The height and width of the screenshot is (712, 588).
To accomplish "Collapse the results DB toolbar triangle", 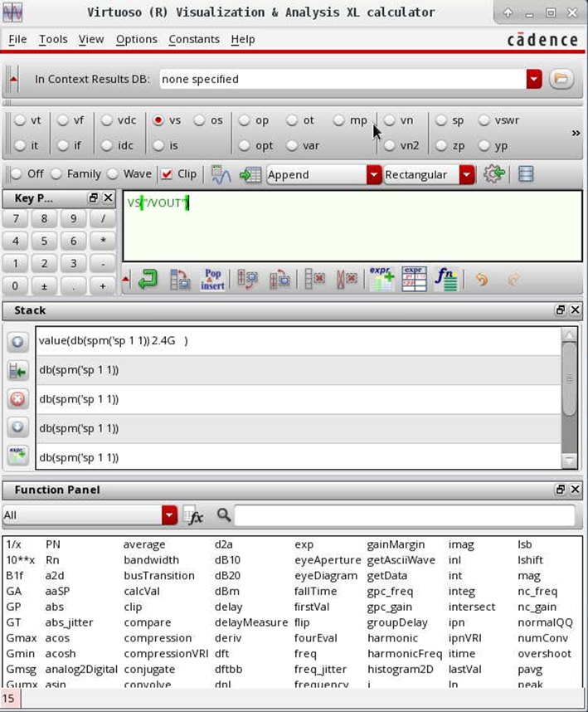I will (13, 80).
